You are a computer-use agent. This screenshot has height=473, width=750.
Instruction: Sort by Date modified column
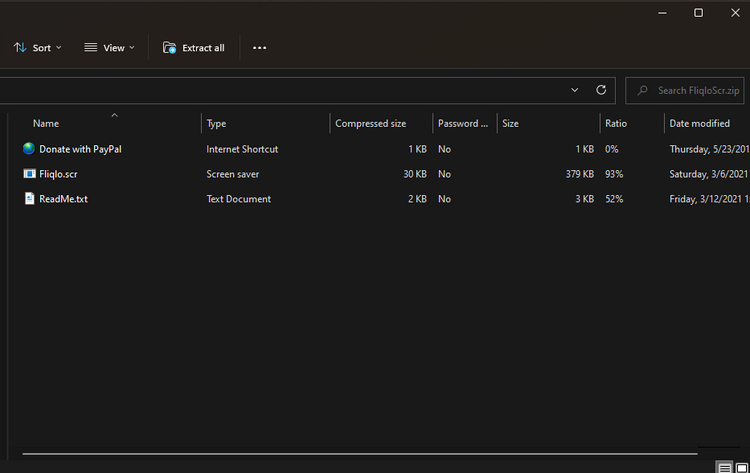(699, 123)
